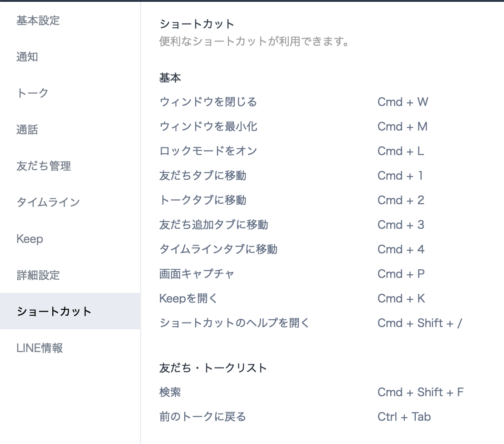The image size is (504, 444).
Task: Click the 友だちタブに移動 shortcut entry
Action: coord(202,176)
